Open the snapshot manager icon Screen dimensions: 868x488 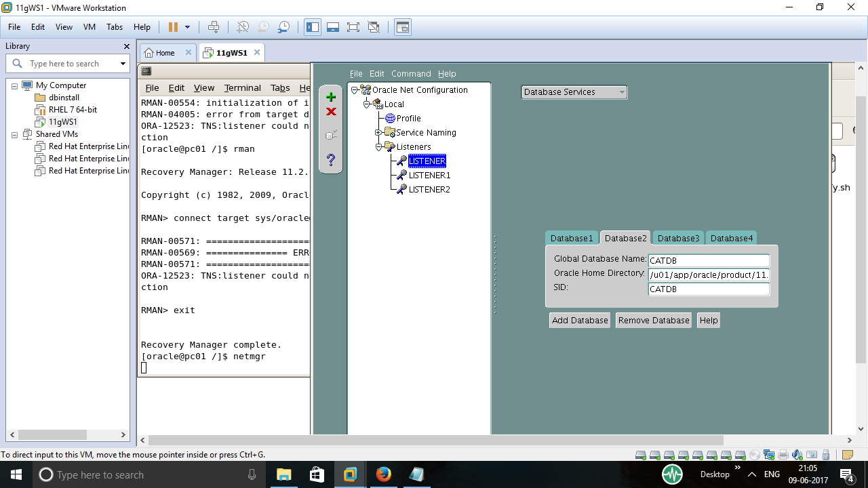click(x=283, y=27)
